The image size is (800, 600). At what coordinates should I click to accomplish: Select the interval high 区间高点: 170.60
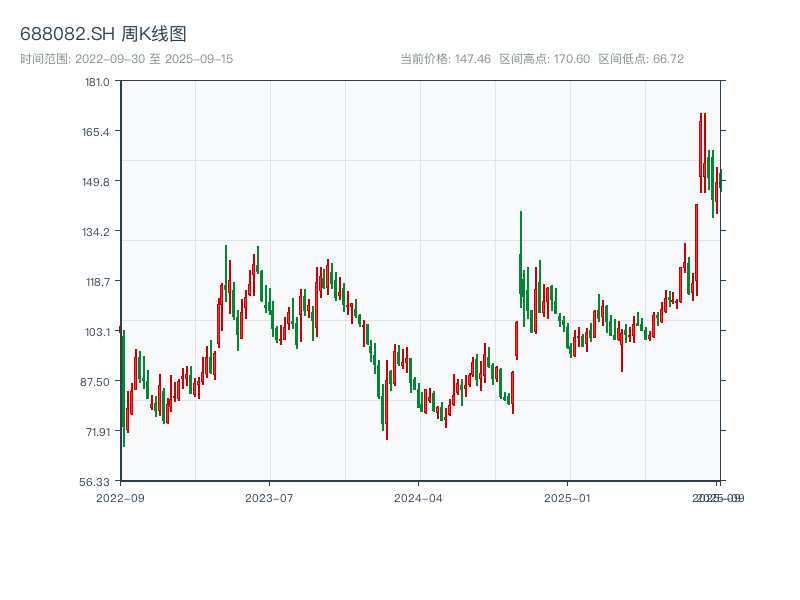tap(544, 59)
